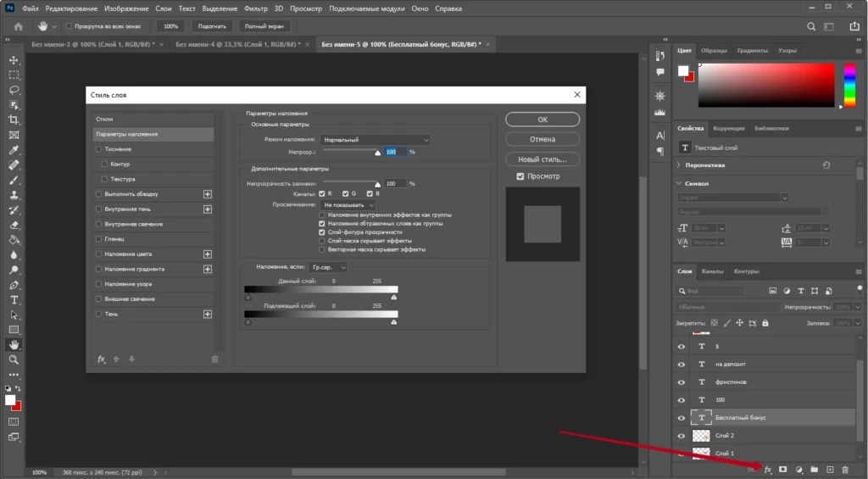
Task: Select the Clone Stamp tool
Action: coord(14,195)
